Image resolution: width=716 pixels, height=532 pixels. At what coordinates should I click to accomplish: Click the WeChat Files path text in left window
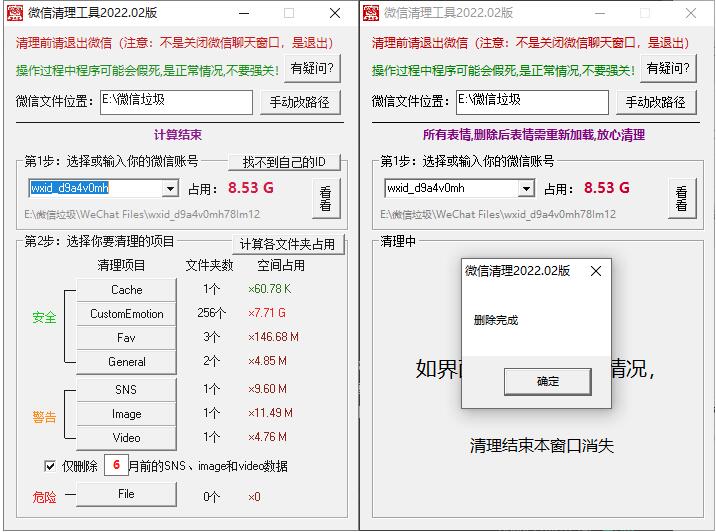click(142, 214)
